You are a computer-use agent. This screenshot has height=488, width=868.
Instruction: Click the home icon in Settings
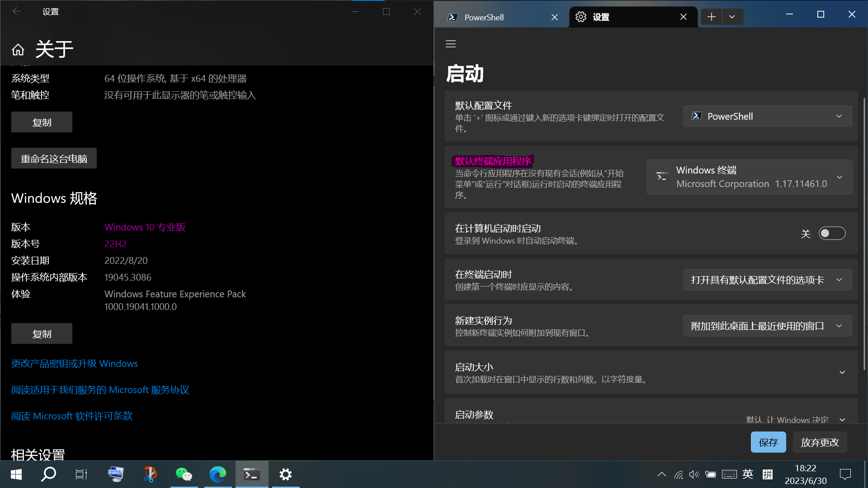pyautogui.click(x=18, y=50)
